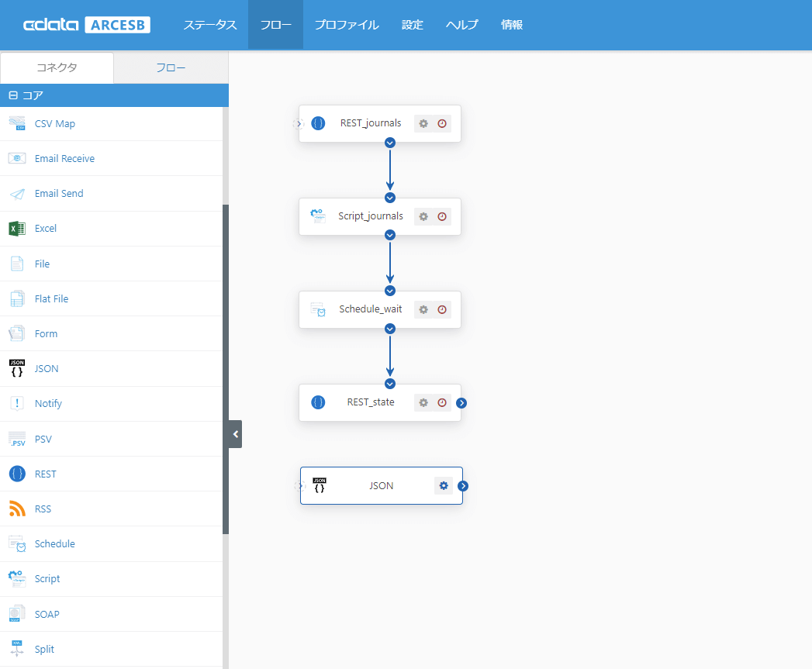Image resolution: width=812 pixels, height=669 pixels.
Task: Click the Script_journals node icon
Action: (x=318, y=216)
